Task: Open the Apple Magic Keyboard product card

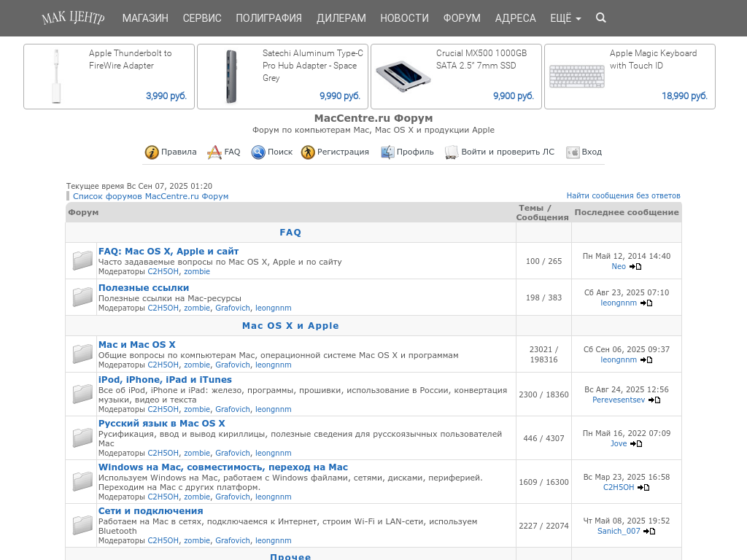Action: click(x=629, y=77)
